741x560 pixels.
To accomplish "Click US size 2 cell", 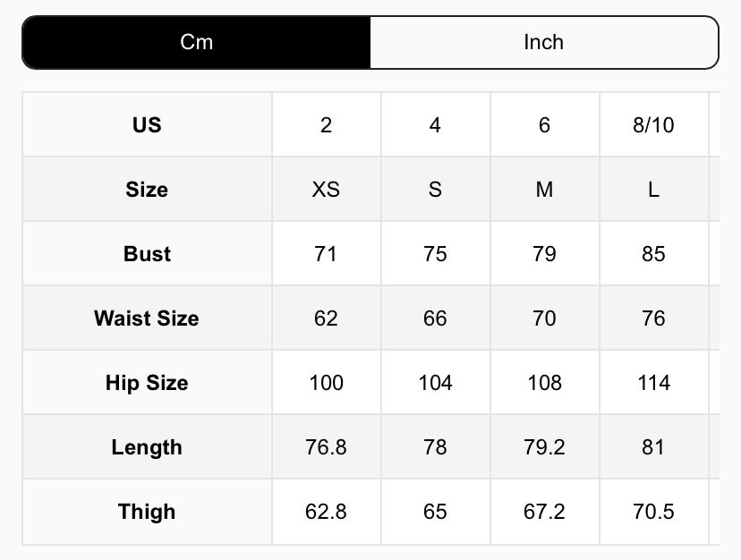I will coord(326,125).
